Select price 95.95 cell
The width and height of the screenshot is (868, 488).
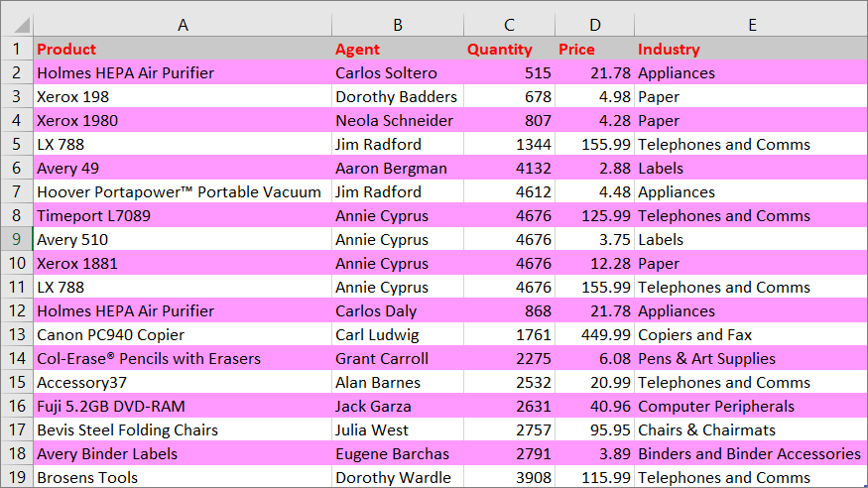pos(594,429)
